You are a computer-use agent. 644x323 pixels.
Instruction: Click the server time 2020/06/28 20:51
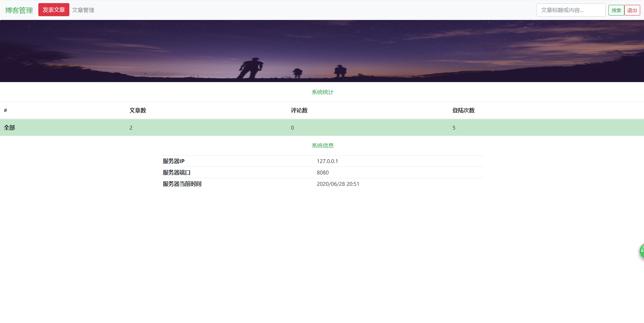tap(338, 184)
